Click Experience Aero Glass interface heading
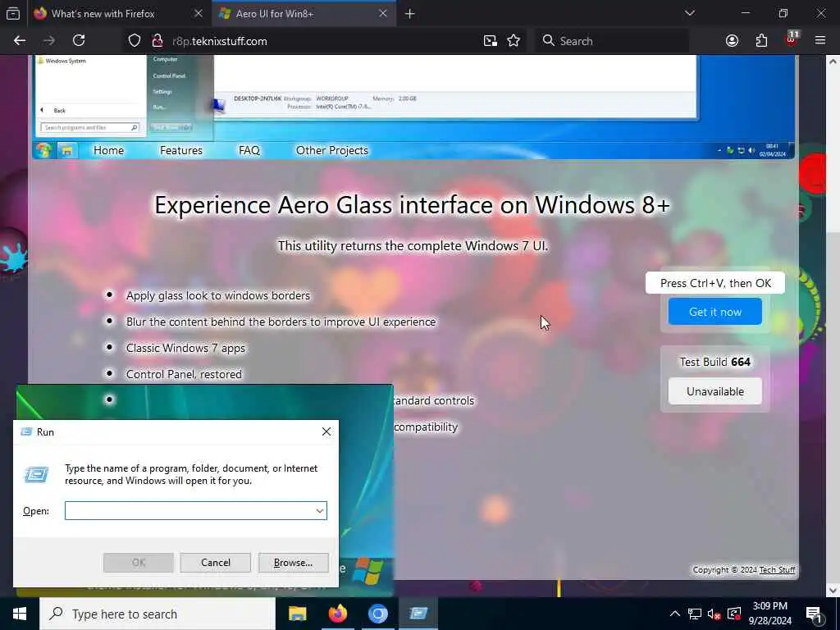The image size is (840, 630). pos(412,204)
